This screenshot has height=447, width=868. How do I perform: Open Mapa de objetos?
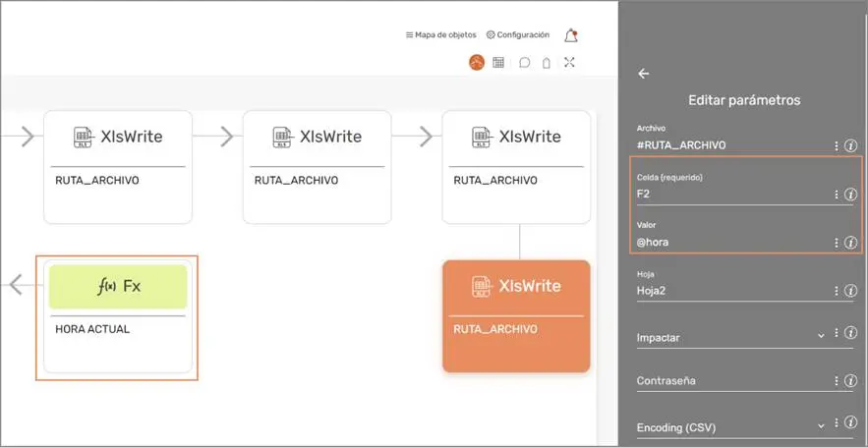(x=440, y=34)
